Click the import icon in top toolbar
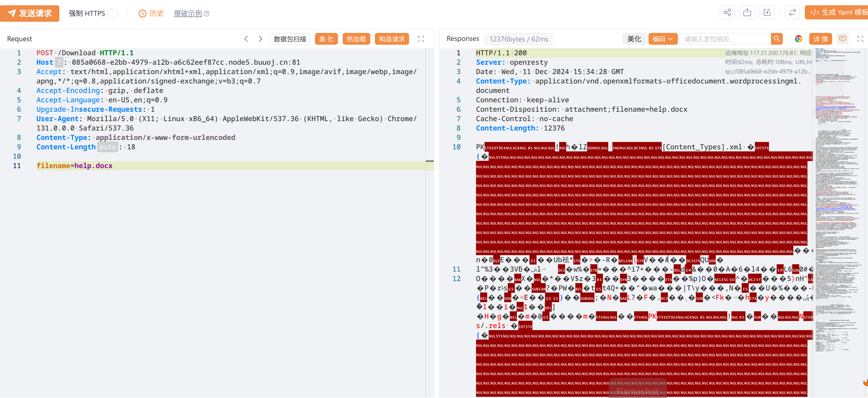 767,13
